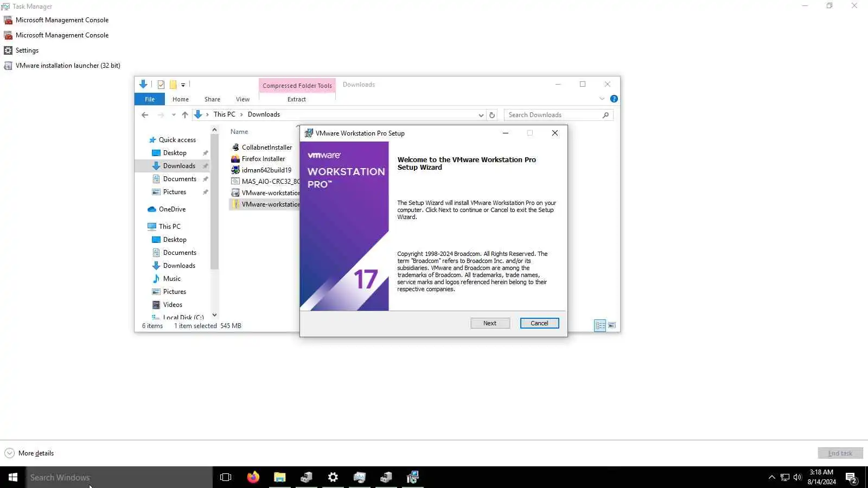868x488 pixels.
Task: Cancel the VMware Workstation Pro Setup
Action: pos(539,323)
